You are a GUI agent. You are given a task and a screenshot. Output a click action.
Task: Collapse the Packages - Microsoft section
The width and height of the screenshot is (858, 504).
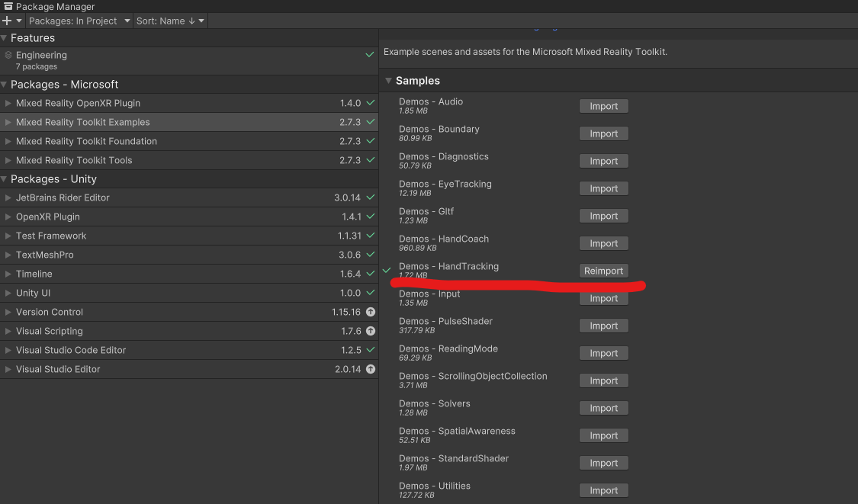coord(4,85)
